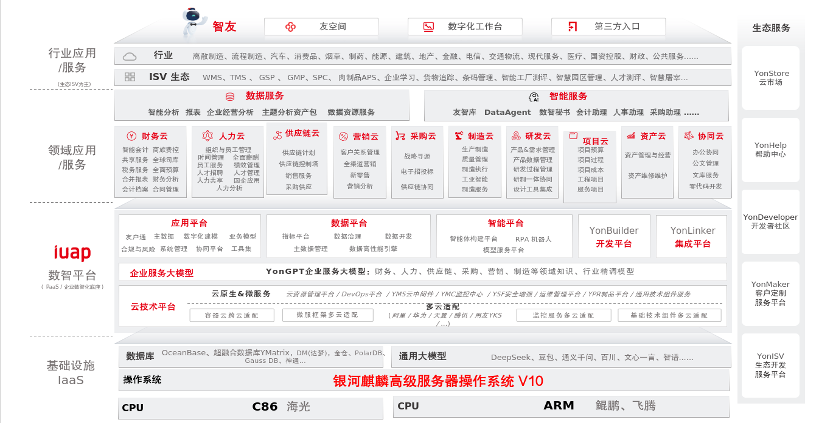The width and height of the screenshot is (834, 424).
Task: Click the red iuap logo text
Action: (72, 252)
